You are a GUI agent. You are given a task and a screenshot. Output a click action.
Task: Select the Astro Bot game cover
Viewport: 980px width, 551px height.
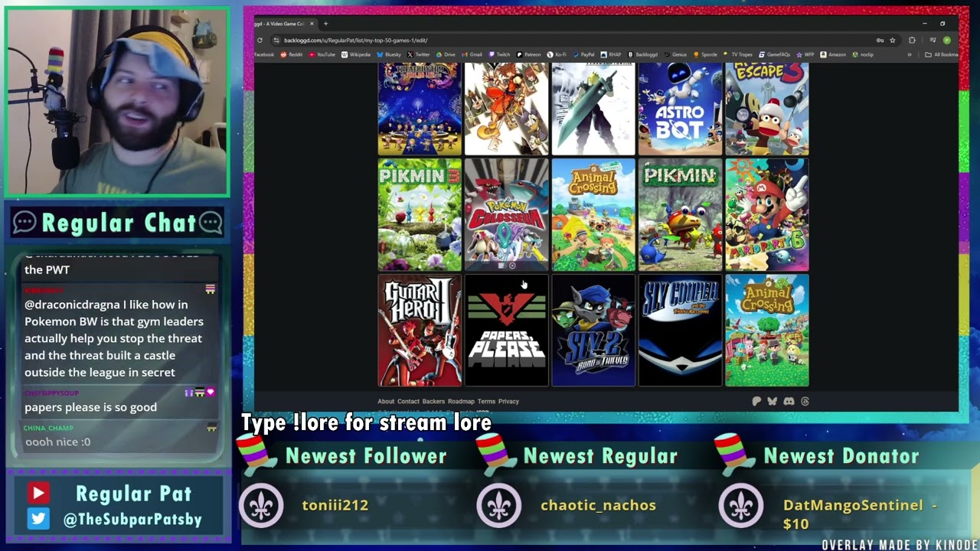(x=680, y=109)
